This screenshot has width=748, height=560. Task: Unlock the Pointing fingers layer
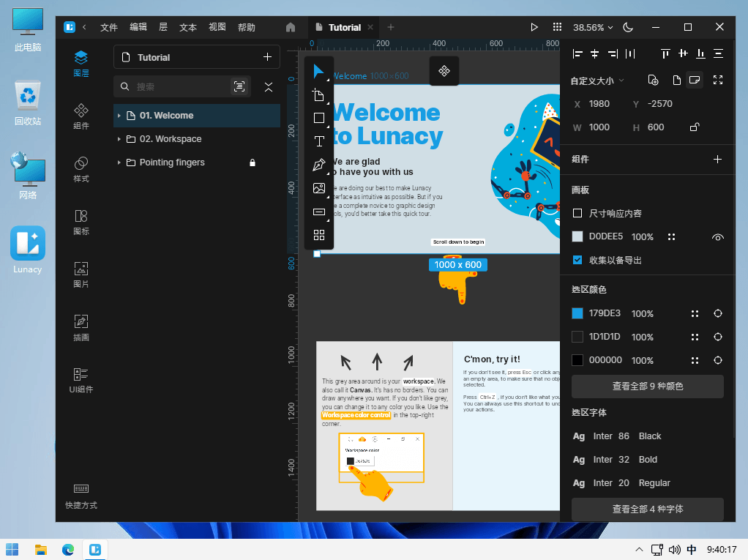point(253,163)
